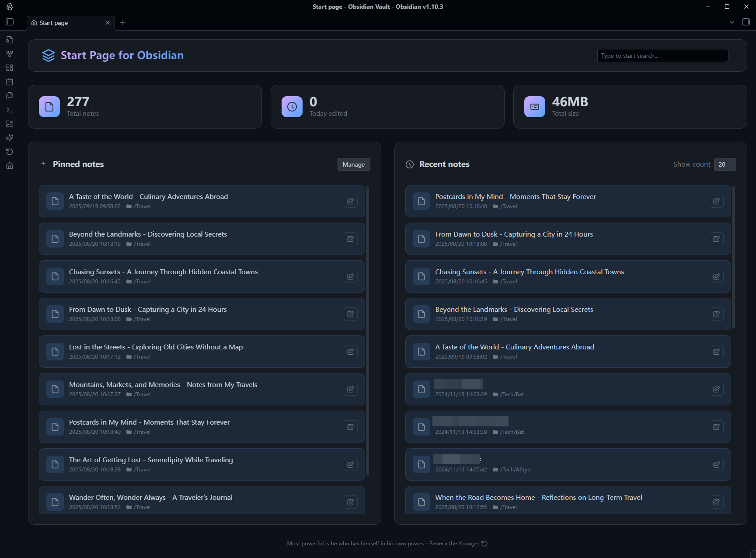Click the 'Start Page for Obsidian' heading
The height and width of the screenshot is (558, 756).
122,55
